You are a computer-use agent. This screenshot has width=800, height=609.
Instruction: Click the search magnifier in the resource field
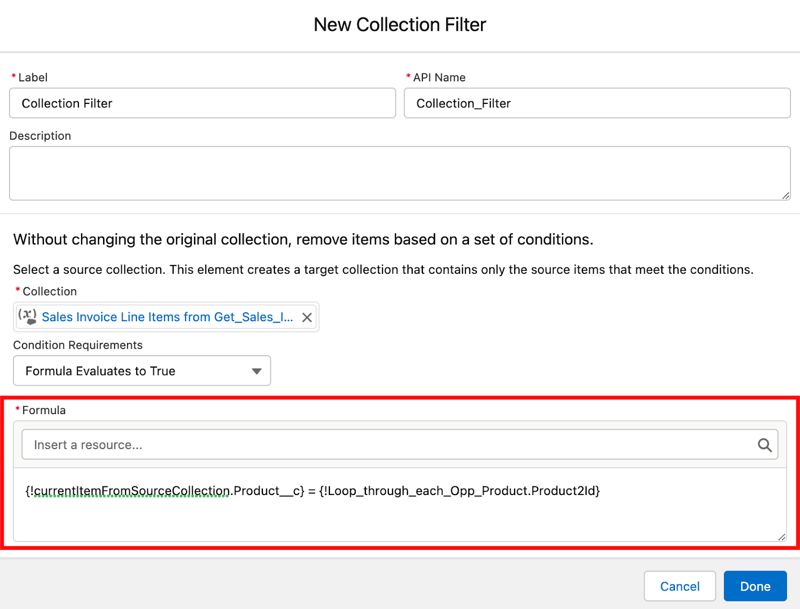(765, 445)
